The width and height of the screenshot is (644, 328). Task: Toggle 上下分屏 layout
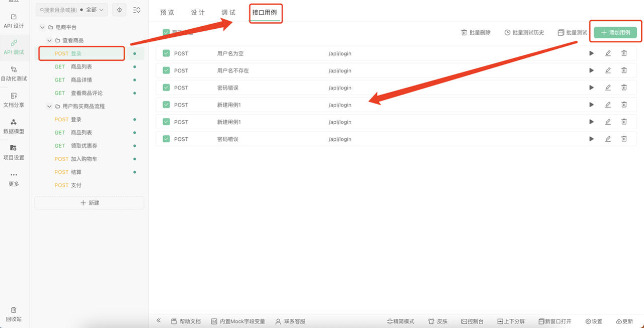point(511,321)
